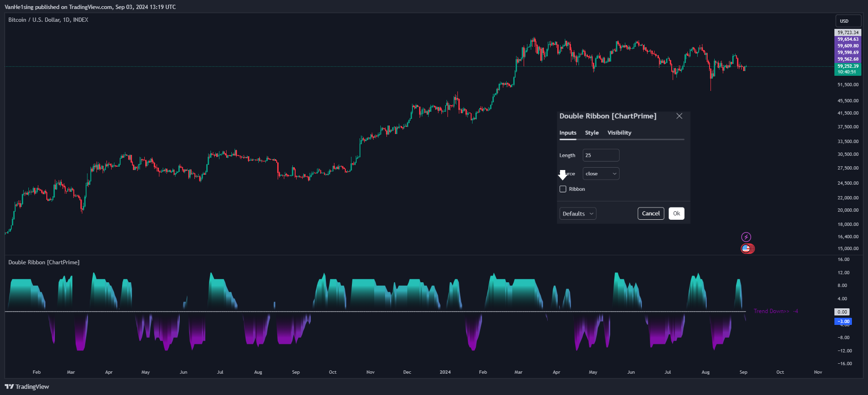Switch to the Visibility tab
The width and height of the screenshot is (868, 395).
[619, 133]
